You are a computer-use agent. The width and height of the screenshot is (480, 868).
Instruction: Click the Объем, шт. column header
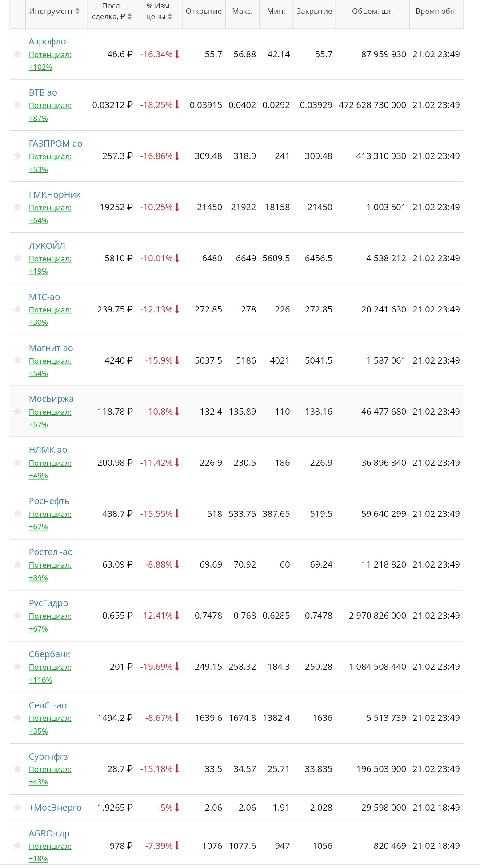pyautogui.click(x=372, y=11)
